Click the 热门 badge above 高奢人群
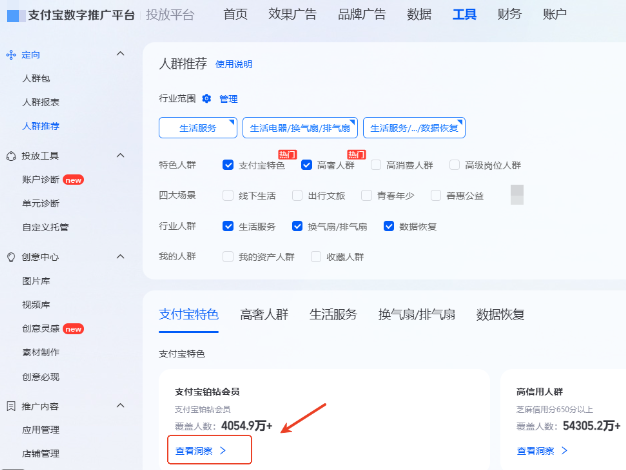Viewport: 626px width, 470px height. pos(357,154)
